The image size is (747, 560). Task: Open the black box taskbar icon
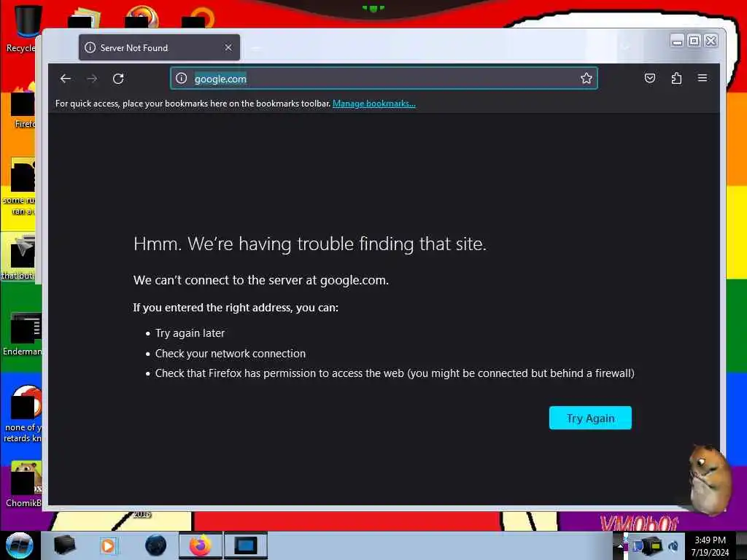click(x=64, y=545)
